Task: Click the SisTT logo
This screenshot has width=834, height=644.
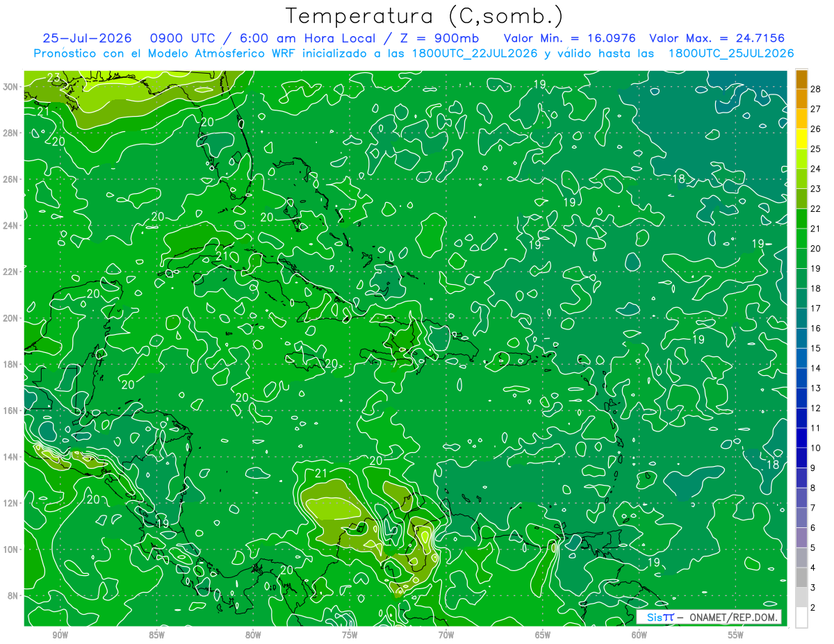Action: click(660, 617)
